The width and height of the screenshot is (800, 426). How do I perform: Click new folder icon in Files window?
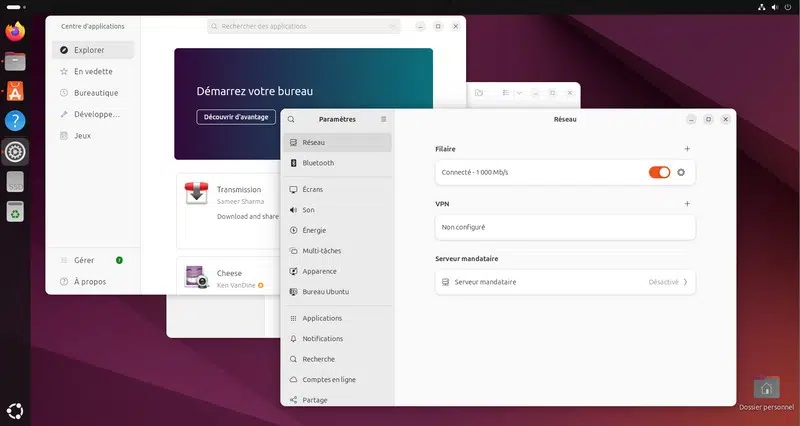point(479,93)
